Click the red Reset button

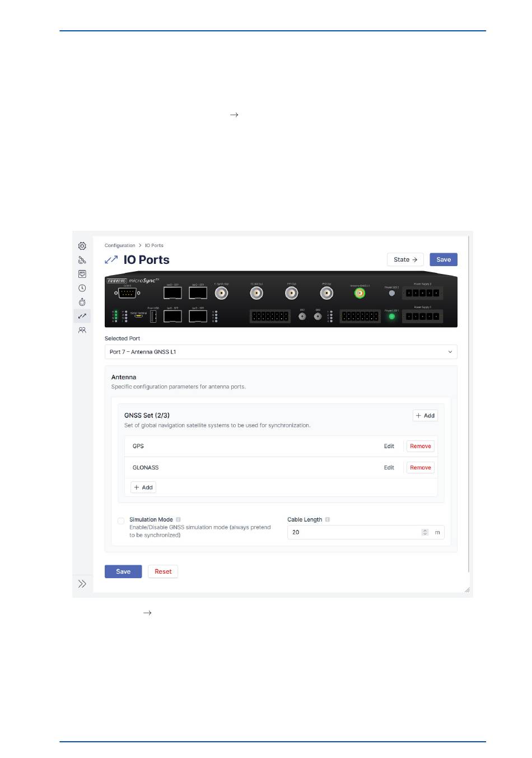click(x=163, y=571)
